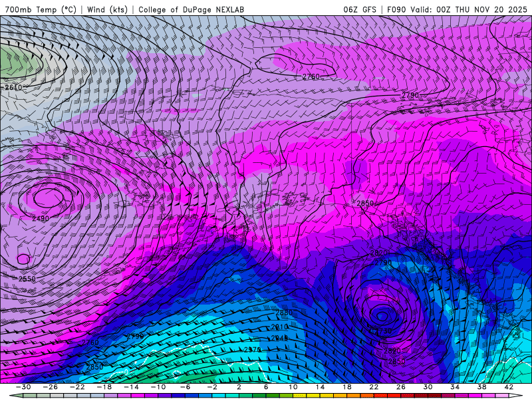
Task: Click the -26 colorbar tick label
Action: click(51, 387)
